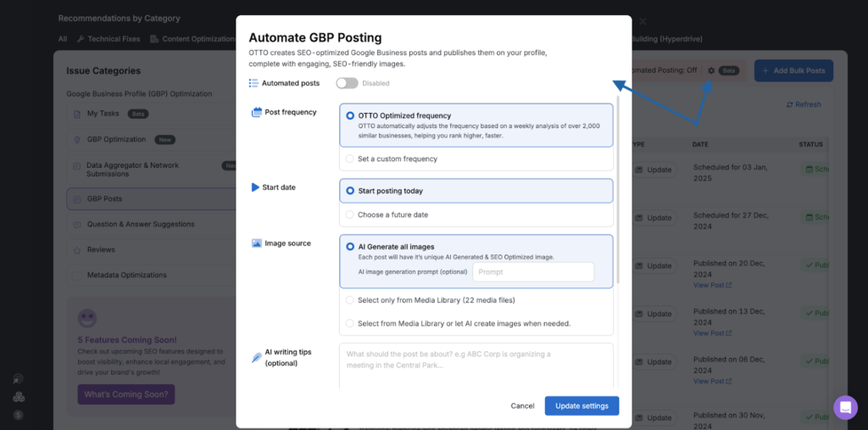Toggle the Automated posts switch

pyautogui.click(x=347, y=83)
